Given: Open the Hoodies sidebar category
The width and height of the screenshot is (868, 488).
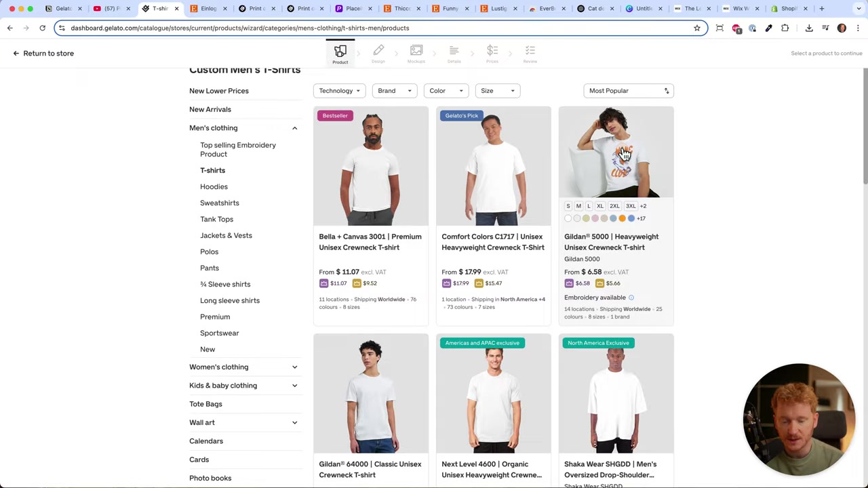Looking at the screenshot, I should (x=214, y=187).
